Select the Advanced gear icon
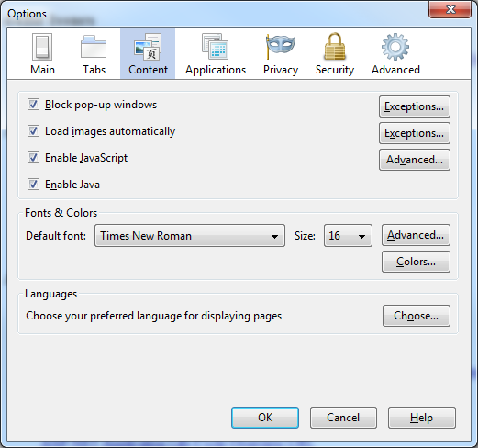Screen dimensions: 478x448 (x=395, y=47)
